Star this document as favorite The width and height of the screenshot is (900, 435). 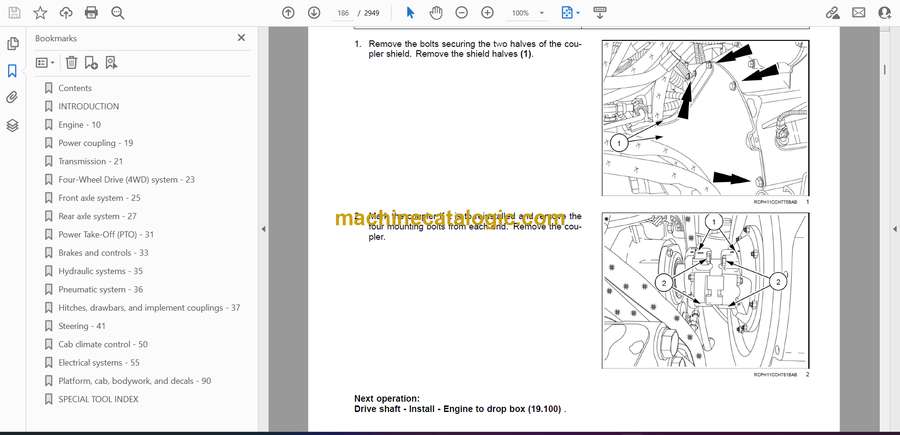pyautogui.click(x=40, y=13)
